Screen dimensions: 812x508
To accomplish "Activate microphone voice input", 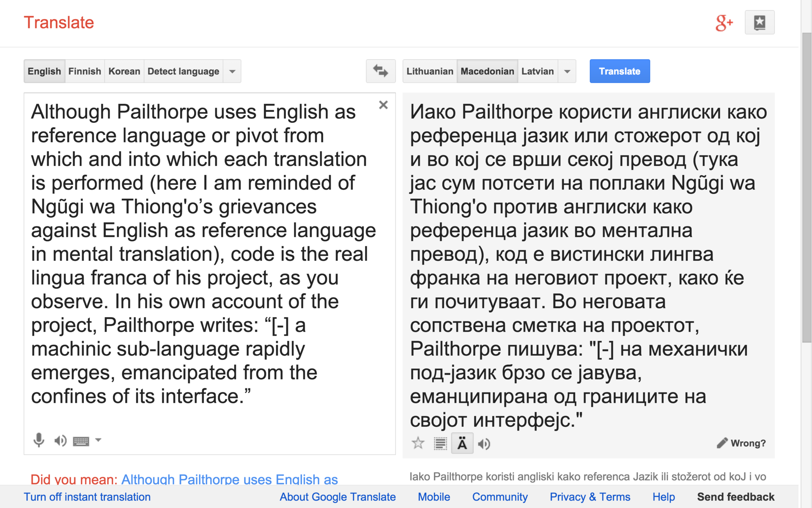I will coord(38,440).
